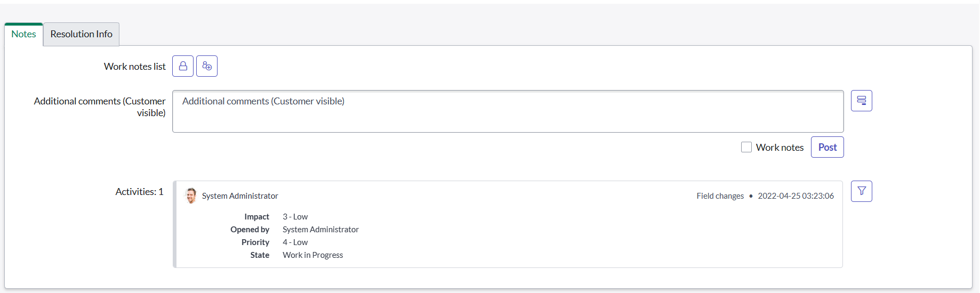Select the Notes tab

[x=23, y=34]
